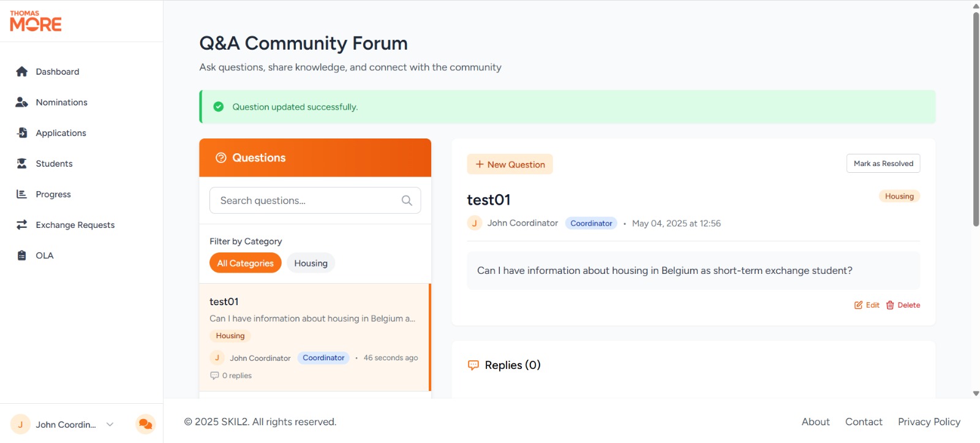Open the Contact footer link
Screen dimensions: 980x443
[864, 422]
